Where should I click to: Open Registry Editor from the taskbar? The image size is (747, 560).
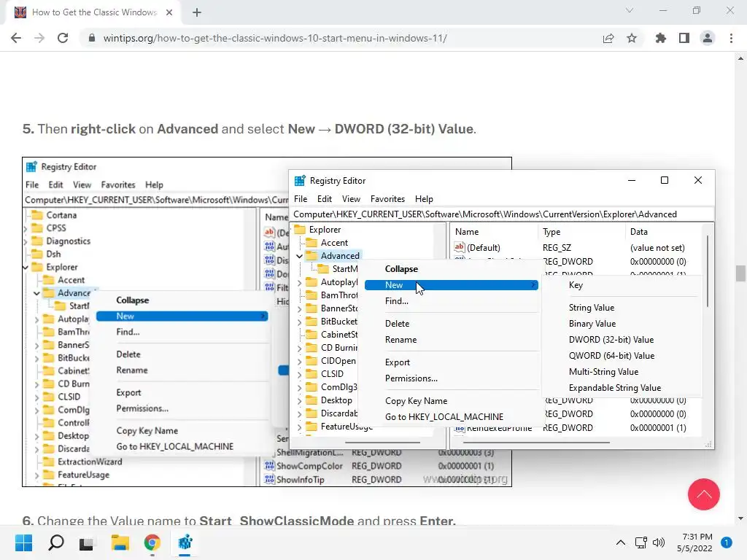(185, 542)
